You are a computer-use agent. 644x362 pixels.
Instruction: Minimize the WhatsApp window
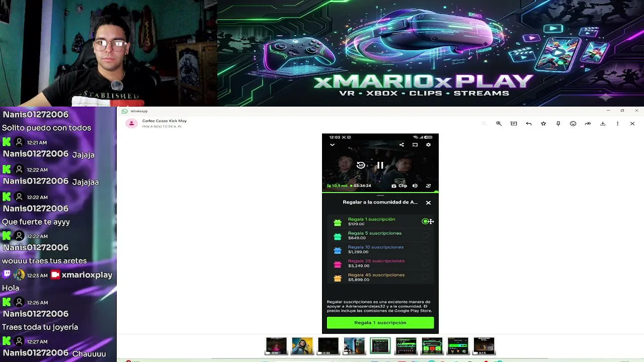click(x=608, y=111)
